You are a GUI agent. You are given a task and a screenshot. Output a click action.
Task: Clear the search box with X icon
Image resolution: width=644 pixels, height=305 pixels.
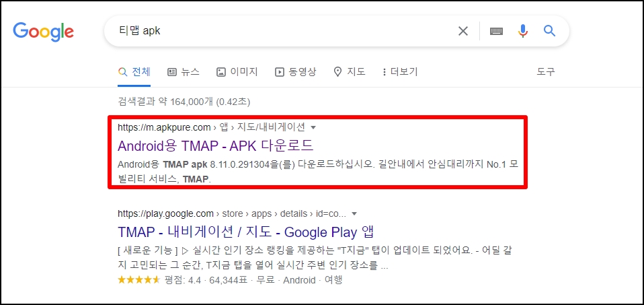(463, 31)
